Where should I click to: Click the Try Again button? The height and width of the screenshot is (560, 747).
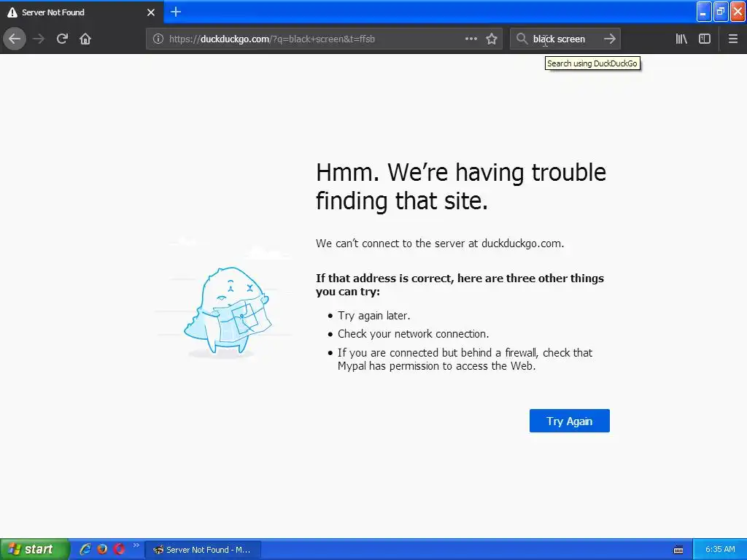click(569, 421)
